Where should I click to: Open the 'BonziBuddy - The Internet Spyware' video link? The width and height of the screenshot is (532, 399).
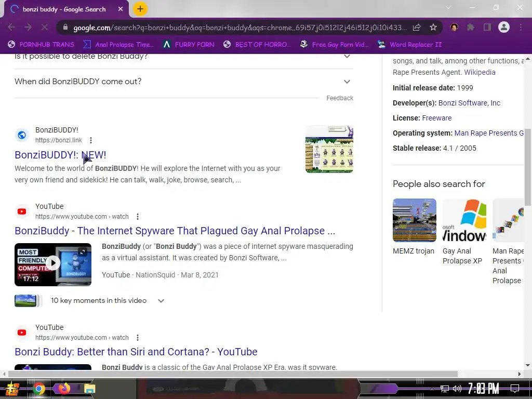[x=175, y=231]
